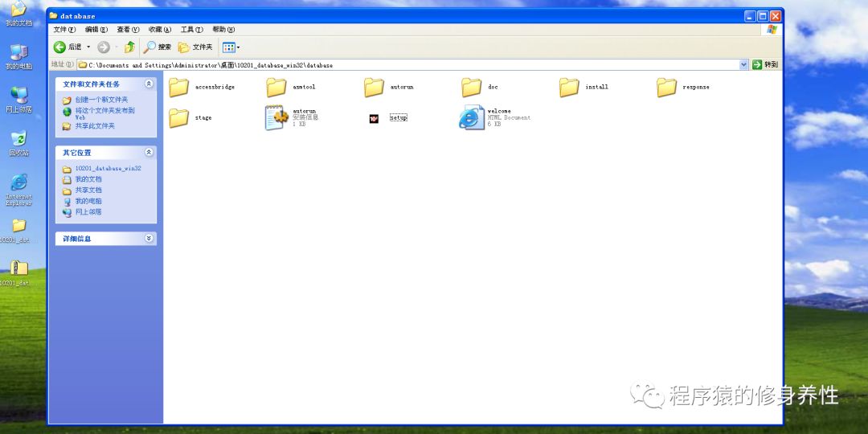Open the Edit (编辑) menu
Screen dimensions: 868x434
click(96, 30)
